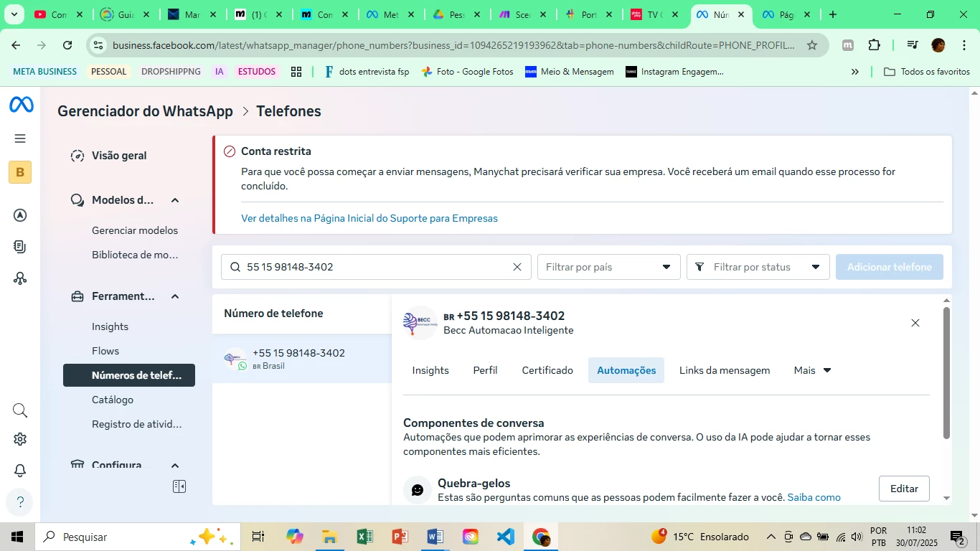
Task: Show hidden system tray icons
Action: 771,537
